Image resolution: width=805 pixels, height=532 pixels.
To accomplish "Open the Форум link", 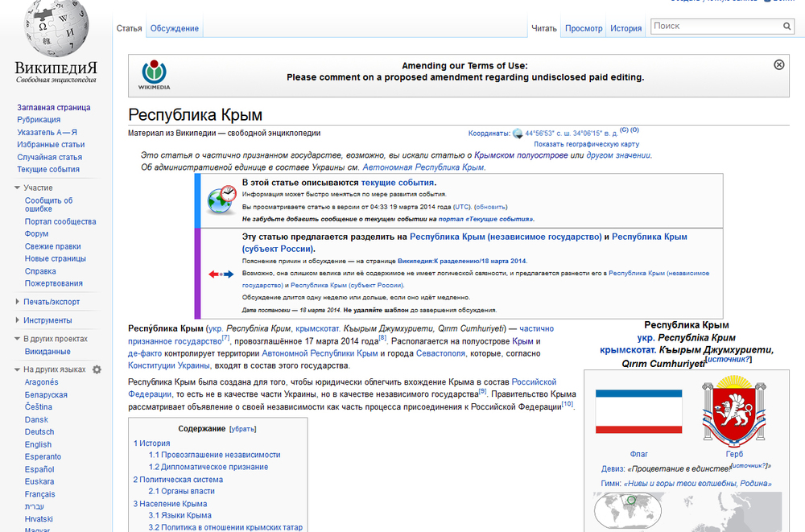I will [x=36, y=233].
